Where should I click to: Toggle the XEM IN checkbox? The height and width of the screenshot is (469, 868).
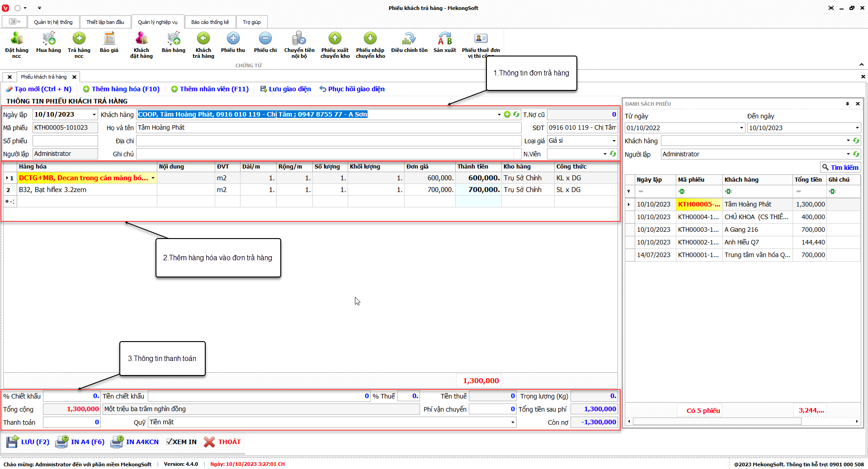coord(170,442)
